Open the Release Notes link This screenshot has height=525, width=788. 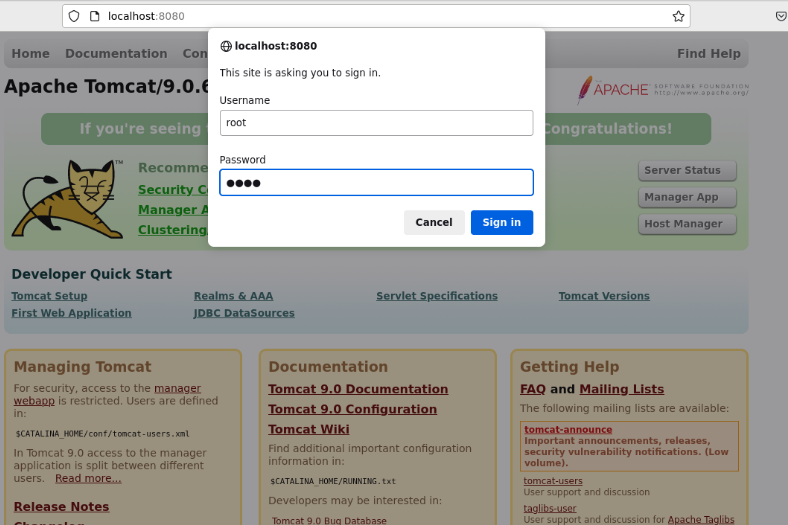[x=61, y=507]
